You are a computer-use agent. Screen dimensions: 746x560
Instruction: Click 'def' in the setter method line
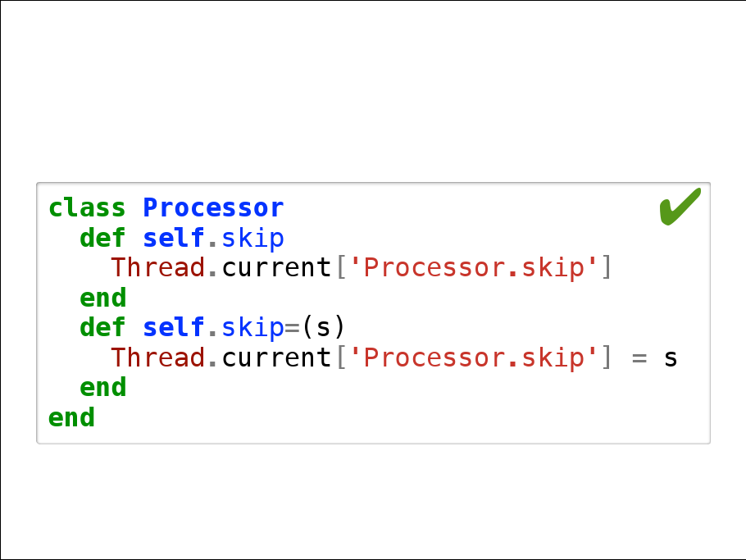(x=102, y=328)
